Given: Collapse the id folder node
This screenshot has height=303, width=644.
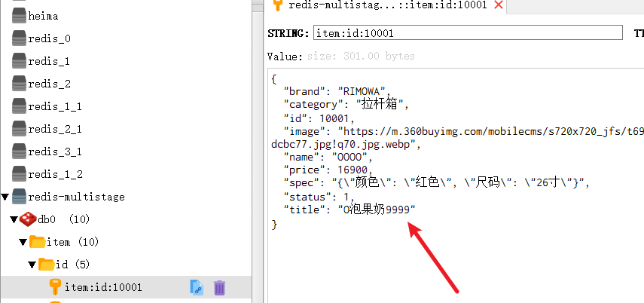Looking at the screenshot, I should pos(32,265).
